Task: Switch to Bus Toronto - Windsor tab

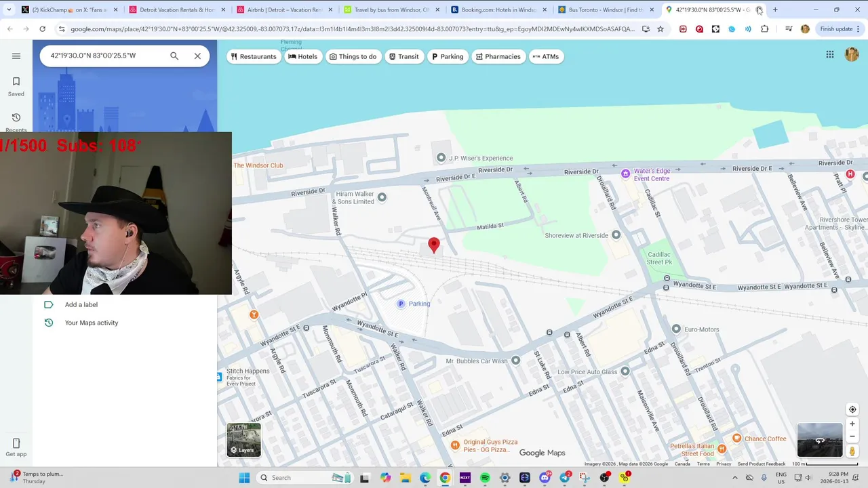Action: pos(606,9)
